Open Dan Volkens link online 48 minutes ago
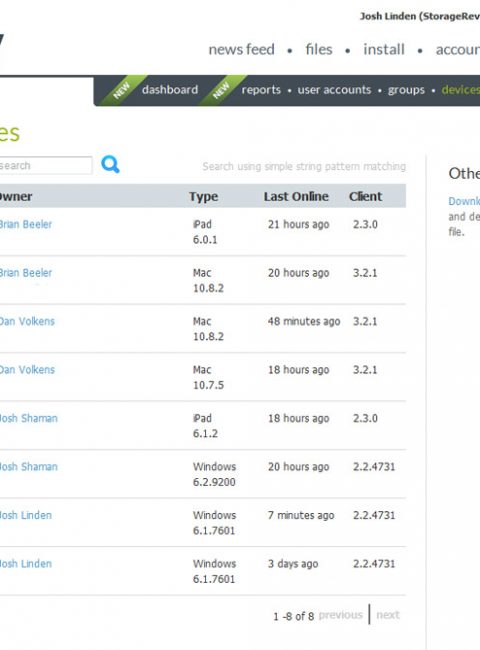 (x=27, y=321)
